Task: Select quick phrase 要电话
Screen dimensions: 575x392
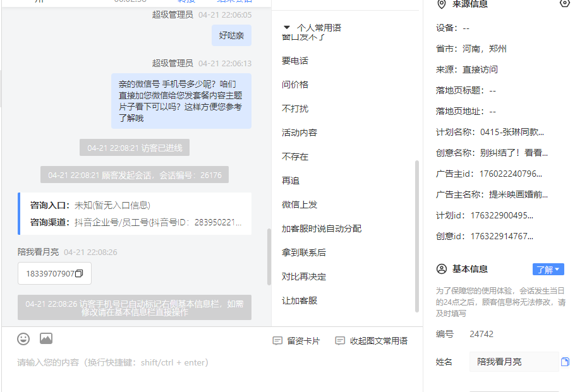Action: 295,61
